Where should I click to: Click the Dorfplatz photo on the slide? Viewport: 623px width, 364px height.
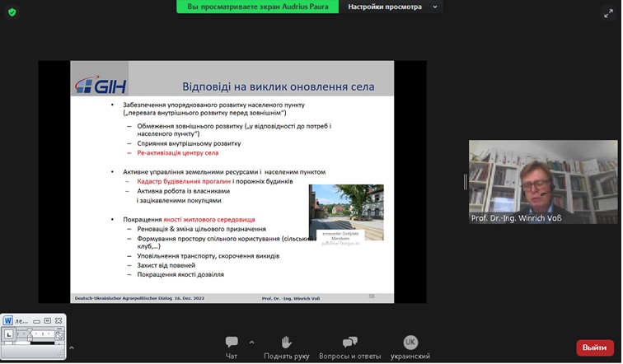(x=346, y=212)
